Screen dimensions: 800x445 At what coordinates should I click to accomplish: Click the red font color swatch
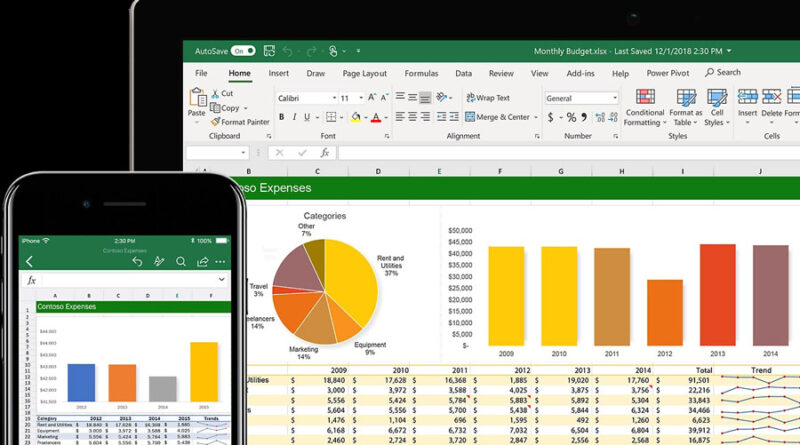[x=376, y=118]
